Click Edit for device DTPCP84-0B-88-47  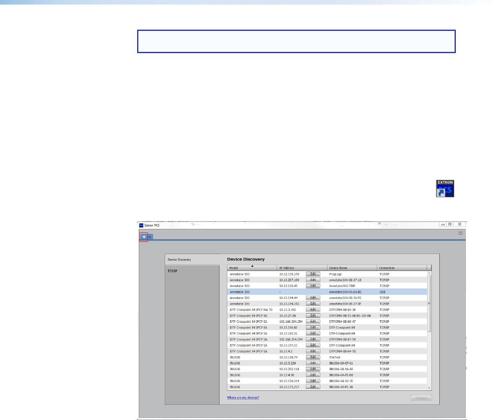(x=313, y=322)
